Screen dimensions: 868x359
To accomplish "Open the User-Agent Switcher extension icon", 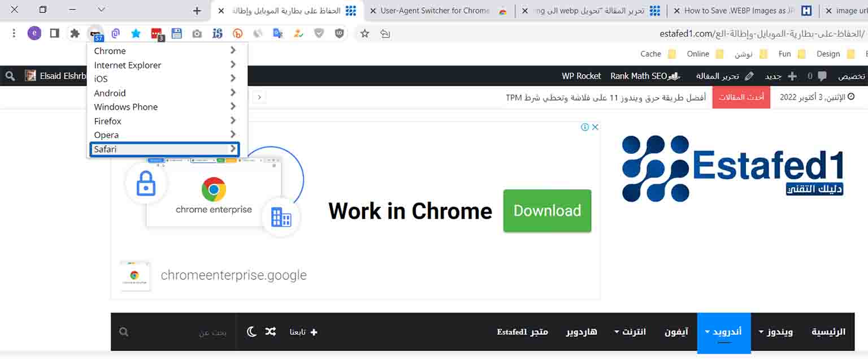I will coord(96,33).
